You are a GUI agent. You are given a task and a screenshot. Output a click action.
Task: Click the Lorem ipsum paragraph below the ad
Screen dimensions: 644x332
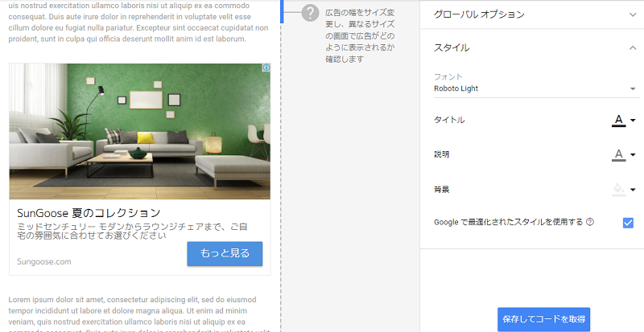point(138,314)
